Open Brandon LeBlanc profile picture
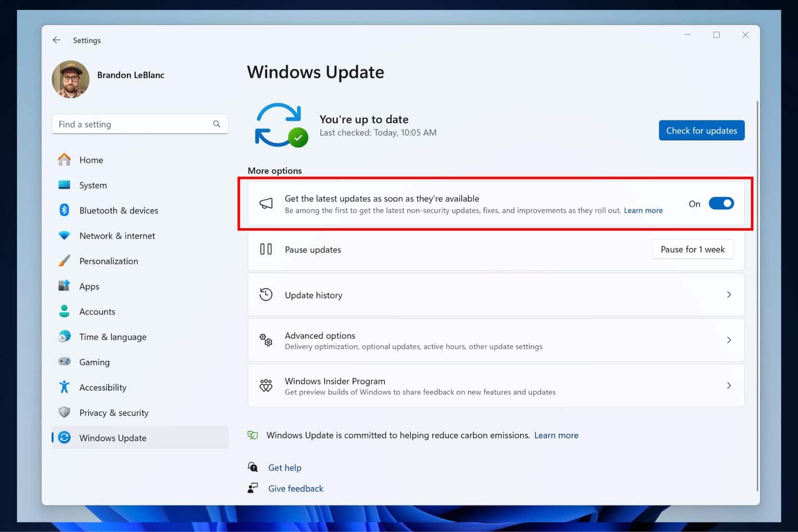798x532 pixels. [71, 79]
